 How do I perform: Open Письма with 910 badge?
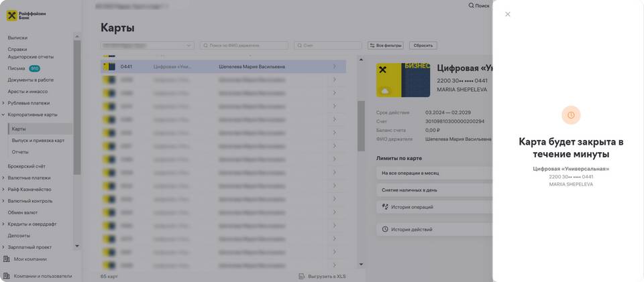pyautogui.click(x=17, y=68)
